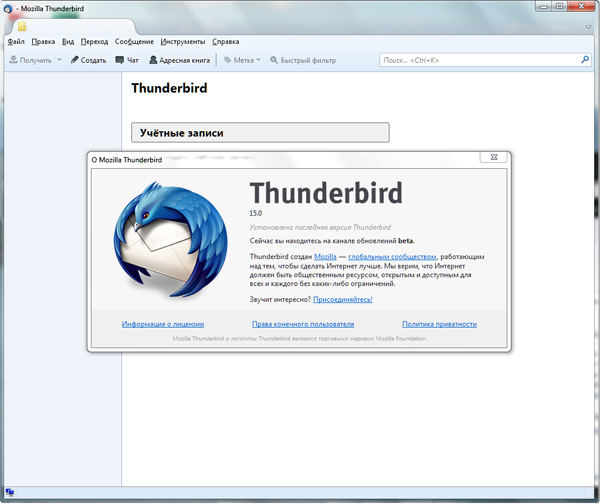The width and height of the screenshot is (600, 504).
Task: Click the folder tab icon in tab bar
Action: 21,27
